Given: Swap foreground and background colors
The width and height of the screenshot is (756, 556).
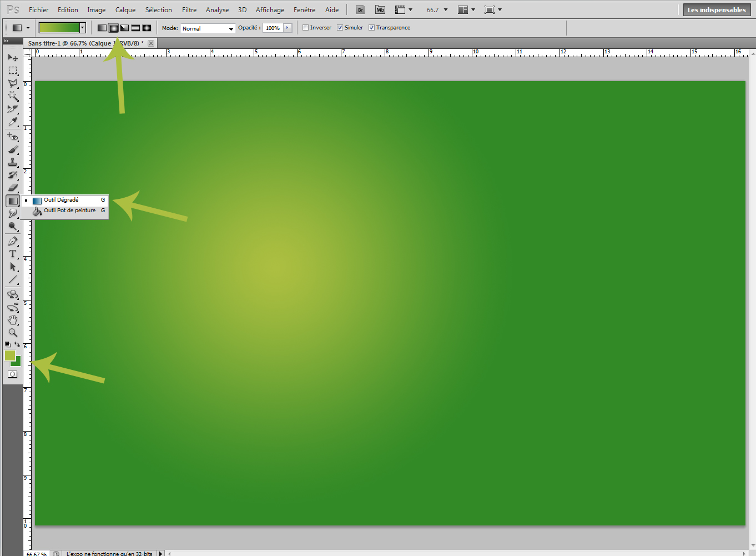Looking at the screenshot, I should [x=17, y=345].
